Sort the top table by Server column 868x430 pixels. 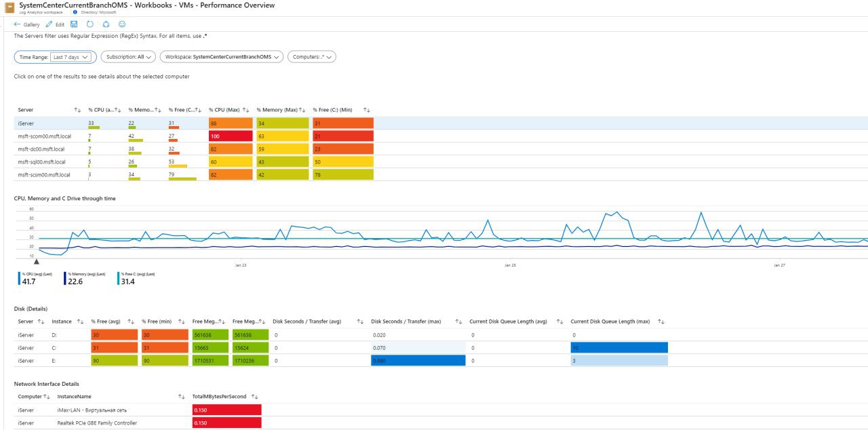click(x=77, y=110)
